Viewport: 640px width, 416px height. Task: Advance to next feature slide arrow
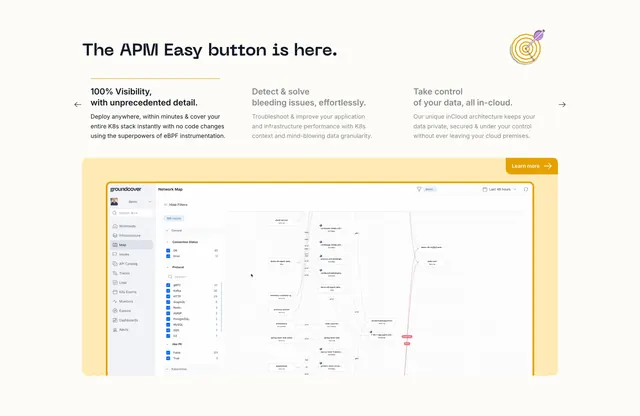(562, 105)
